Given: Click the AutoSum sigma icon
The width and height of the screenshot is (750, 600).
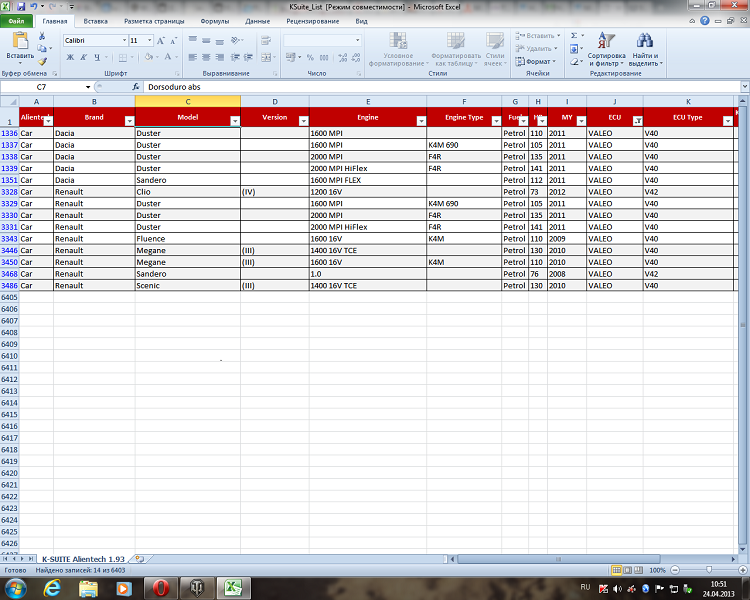Looking at the screenshot, I should pos(574,35).
